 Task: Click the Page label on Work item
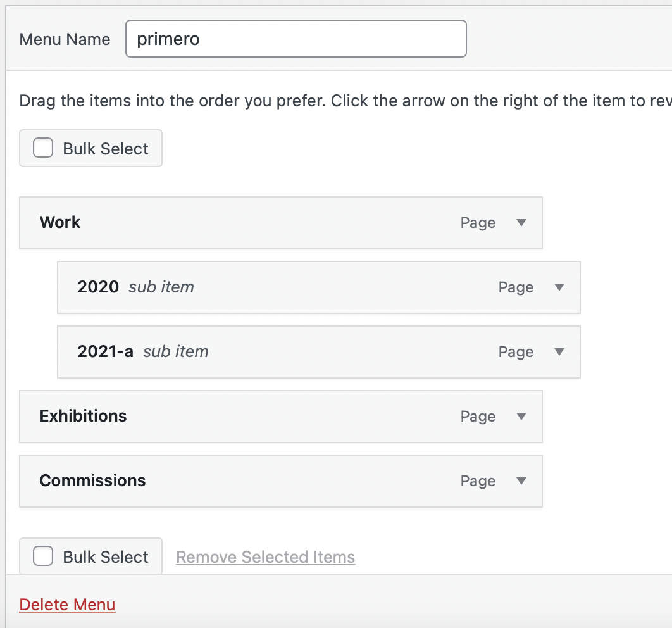pos(478,223)
